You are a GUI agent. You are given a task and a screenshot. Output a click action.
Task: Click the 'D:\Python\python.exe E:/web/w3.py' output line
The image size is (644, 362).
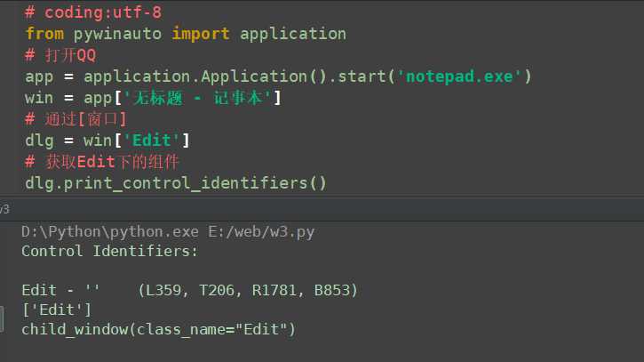168,232
